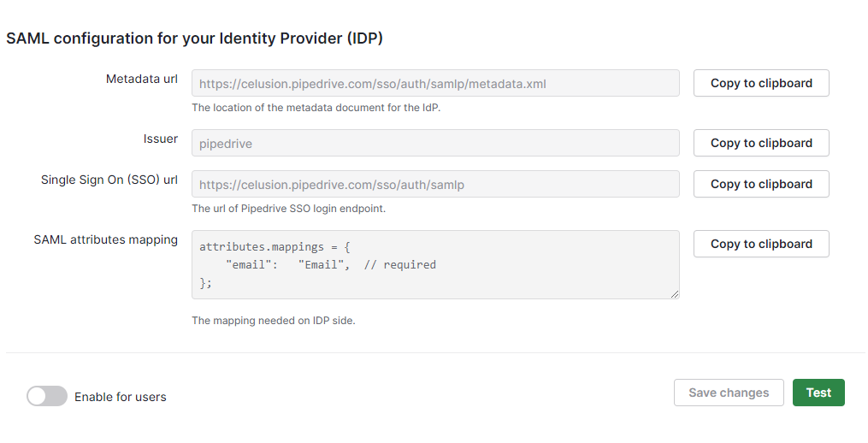The height and width of the screenshot is (443, 868).
Task: Toggle the Enable for users switch
Action: coord(47,396)
